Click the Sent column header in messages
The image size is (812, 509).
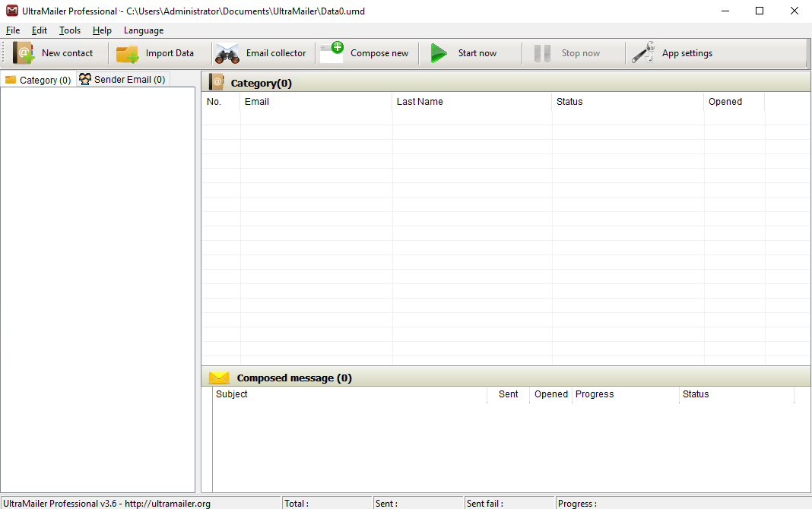pyautogui.click(x=508, y=394)
